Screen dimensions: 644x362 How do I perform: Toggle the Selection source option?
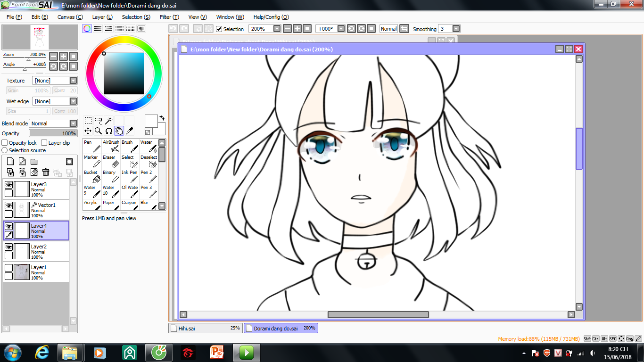[x=5, y=150]
